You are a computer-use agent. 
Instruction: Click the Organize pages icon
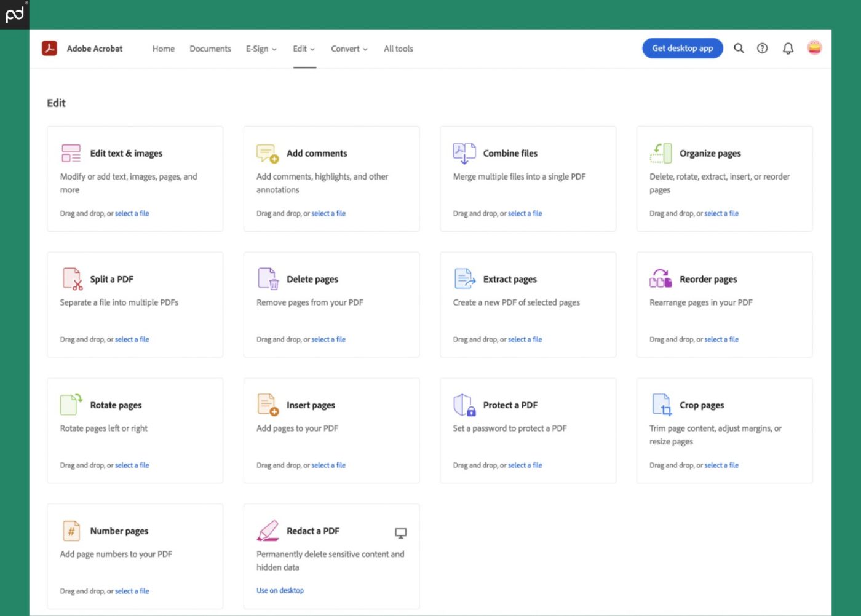point(661,153)
